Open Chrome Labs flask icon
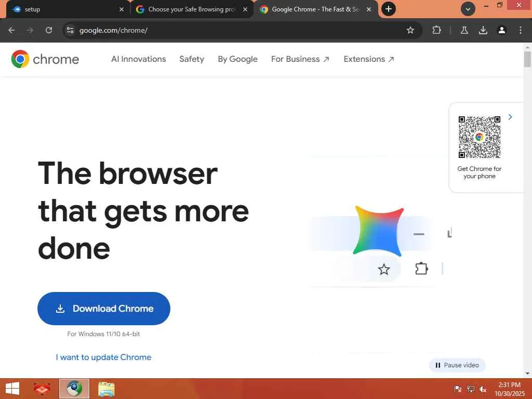The width and height of the screenshot is (532, 399). 464,30
